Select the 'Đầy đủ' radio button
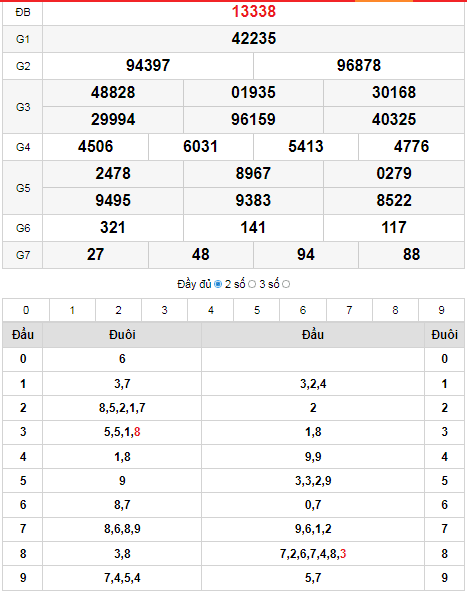The width and height of the screenshot is (467, 595). tap(218, 284)
